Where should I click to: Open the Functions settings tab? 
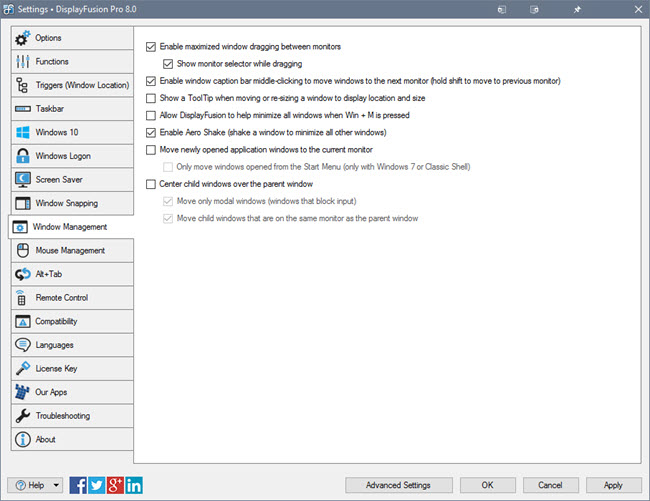click(x=72, y=61)
